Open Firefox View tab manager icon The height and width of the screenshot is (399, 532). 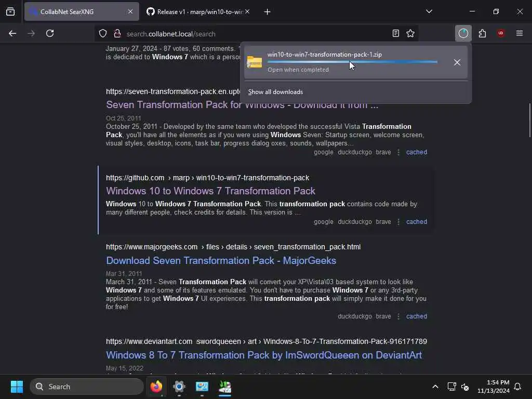tap(10, 12)
